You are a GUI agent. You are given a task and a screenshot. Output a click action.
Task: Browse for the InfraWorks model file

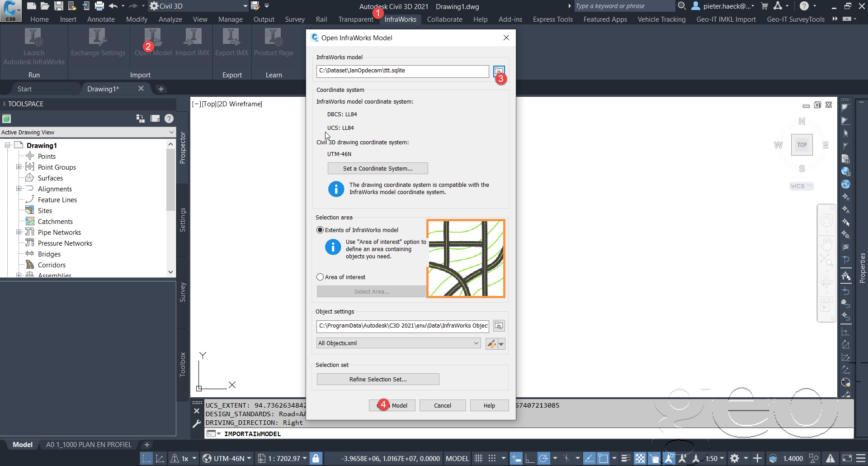pyautogui.click(x=499, y=71)
